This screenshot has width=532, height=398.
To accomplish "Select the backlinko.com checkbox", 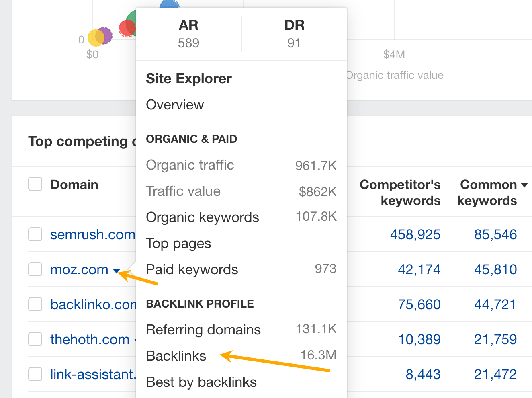I will coord(35,304).
